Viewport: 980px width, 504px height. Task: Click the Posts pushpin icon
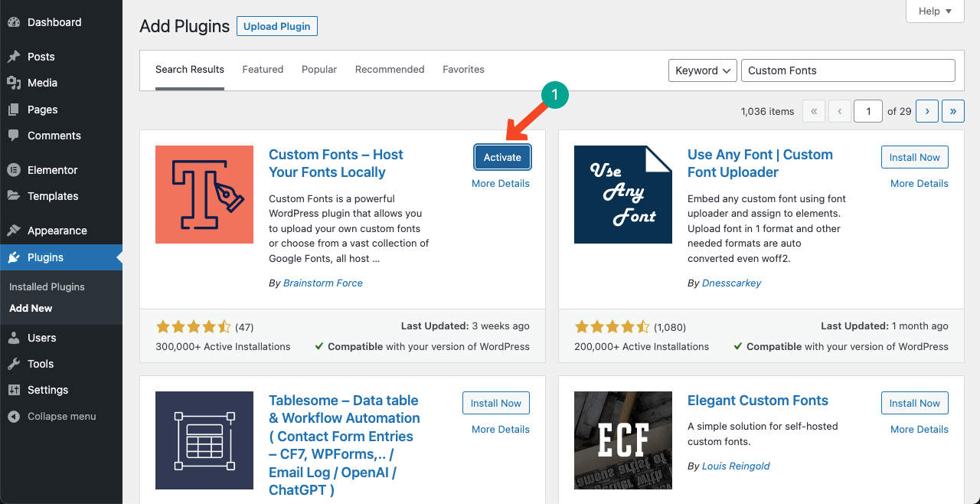tap(14, 57)
